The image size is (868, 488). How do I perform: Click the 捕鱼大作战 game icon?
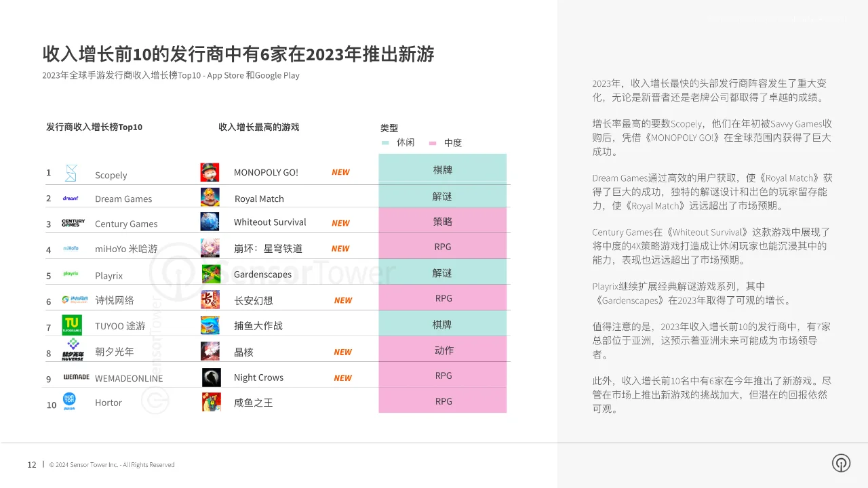(210, 325)
